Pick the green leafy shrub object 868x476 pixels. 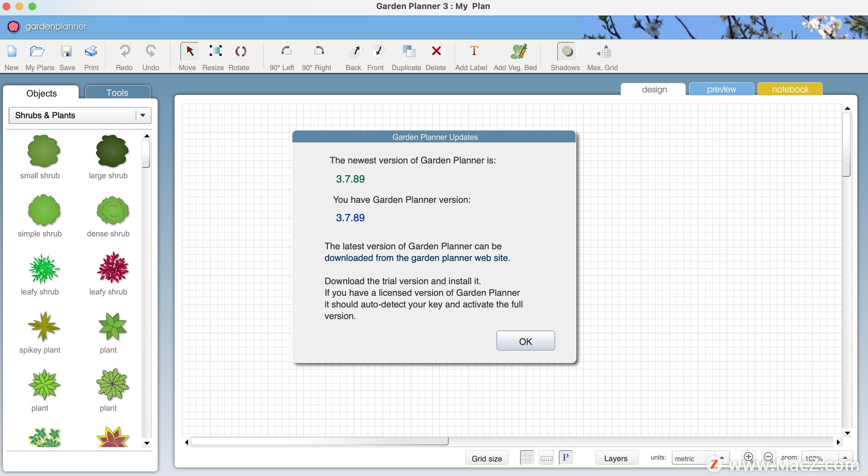coord(44,269)
